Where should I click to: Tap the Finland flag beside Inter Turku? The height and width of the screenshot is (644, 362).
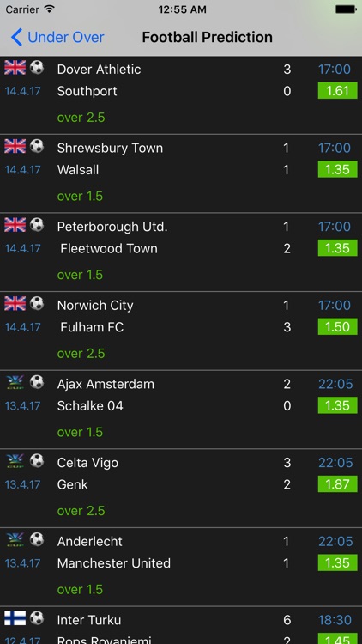pyautogui.click(x=15, y=618)
